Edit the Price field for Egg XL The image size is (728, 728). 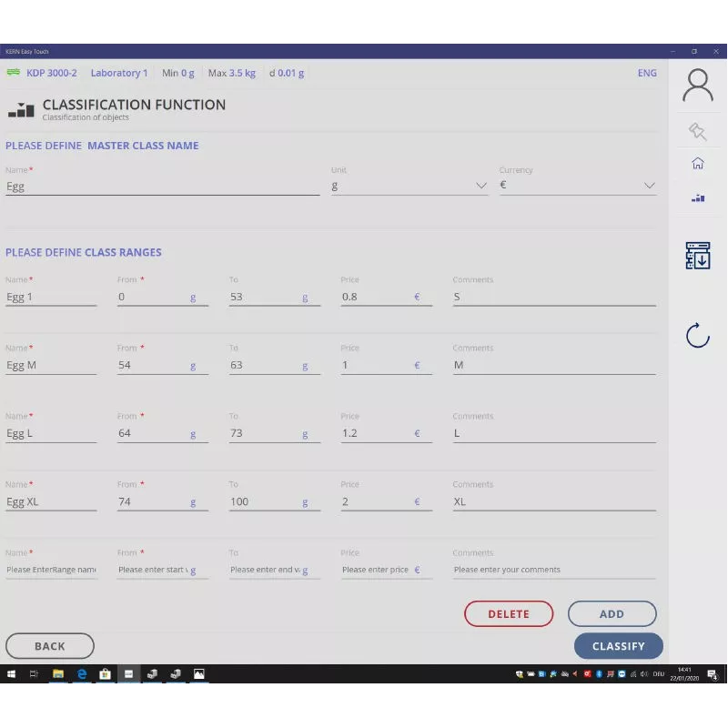(x=376, y=501)
